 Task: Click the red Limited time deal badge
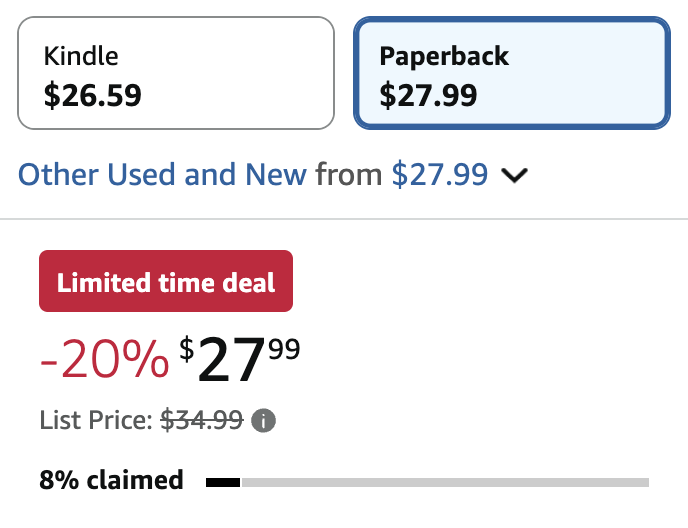(x=166, y=282)
